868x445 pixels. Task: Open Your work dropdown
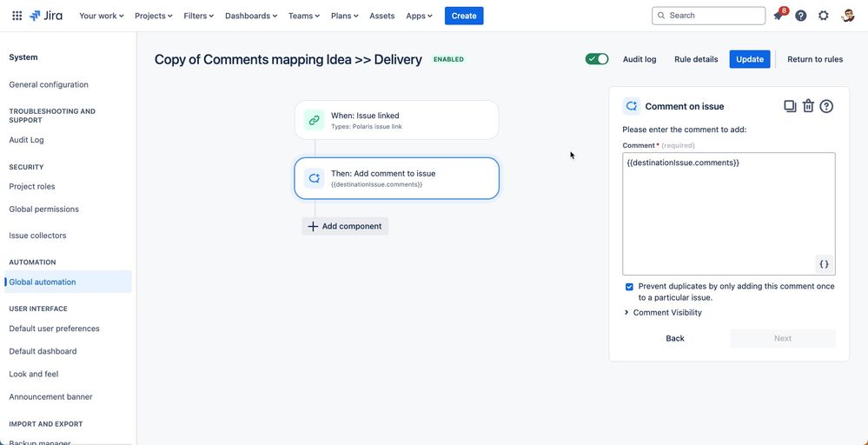(102, 16)
